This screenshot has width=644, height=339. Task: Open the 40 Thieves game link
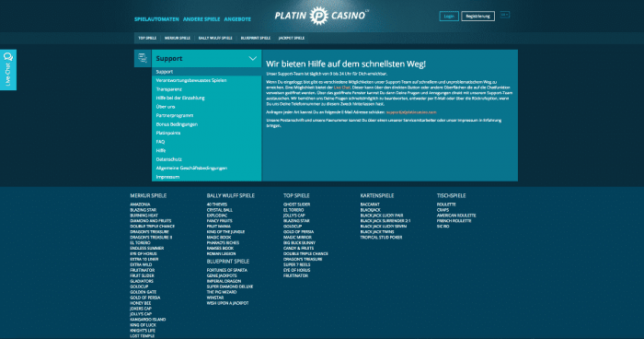tap(217, 205)
